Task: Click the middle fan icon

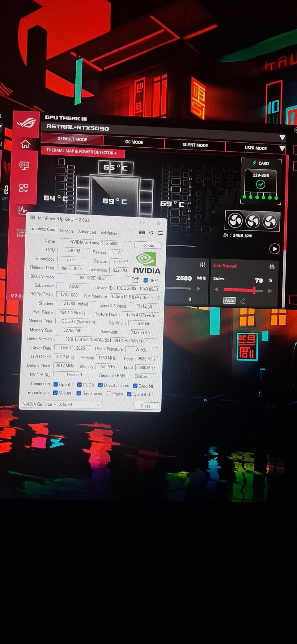Action: point(252,221)
